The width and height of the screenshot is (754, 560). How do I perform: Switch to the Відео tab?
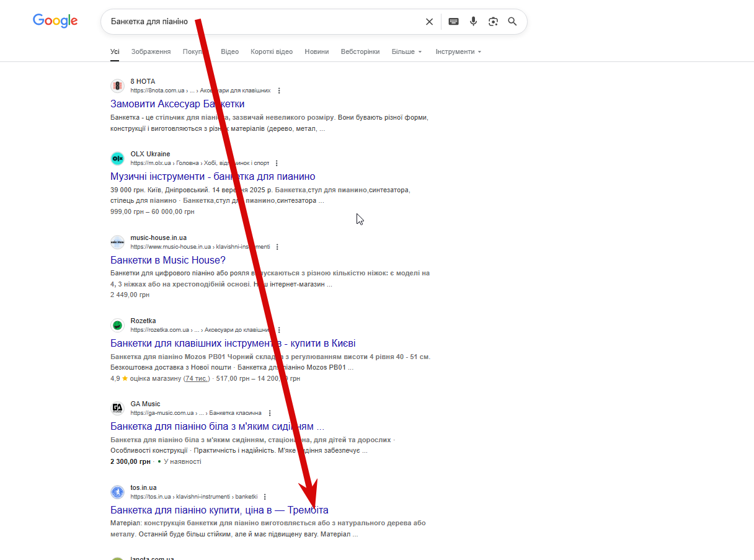(x=229, y=51)
